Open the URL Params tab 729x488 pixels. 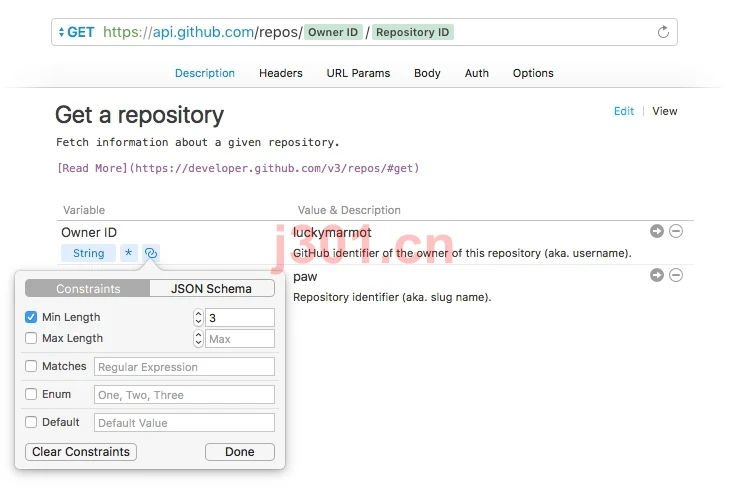tap(358, 73)
